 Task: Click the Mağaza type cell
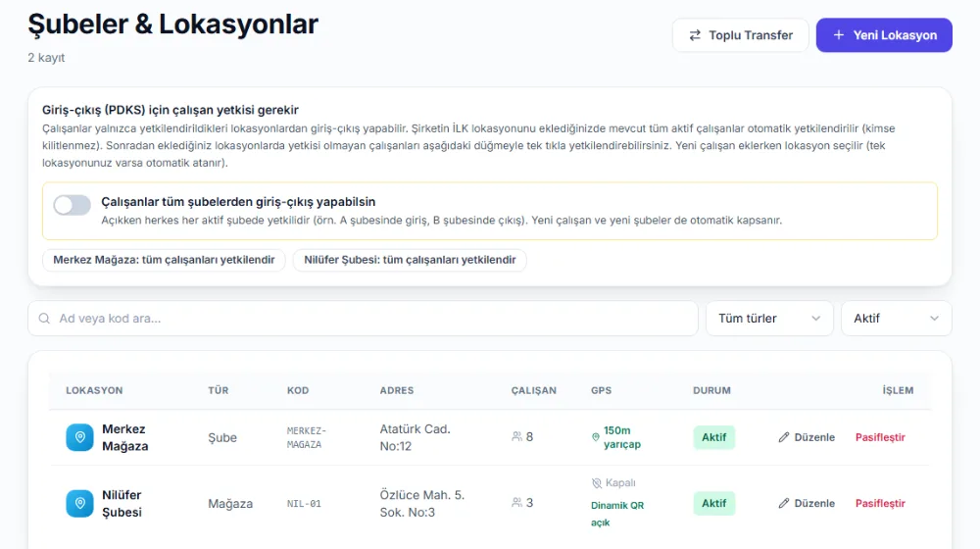[x=230, y=503]
